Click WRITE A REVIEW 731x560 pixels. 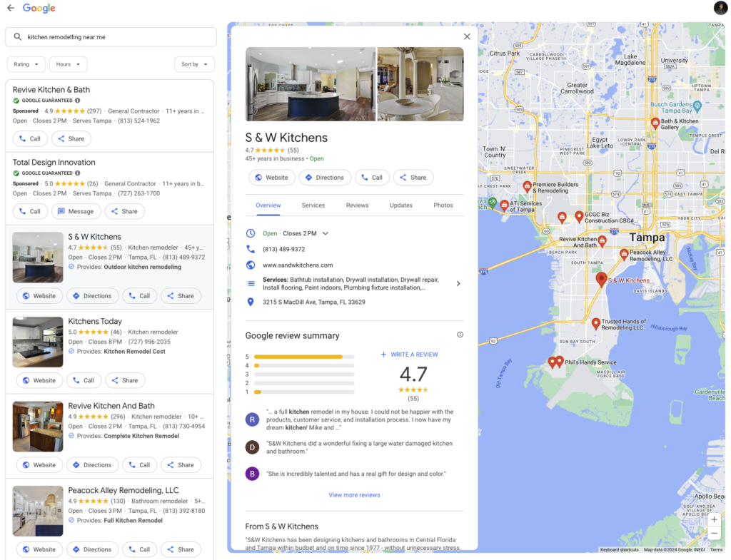pyautogui.click(x=409, y=355)
